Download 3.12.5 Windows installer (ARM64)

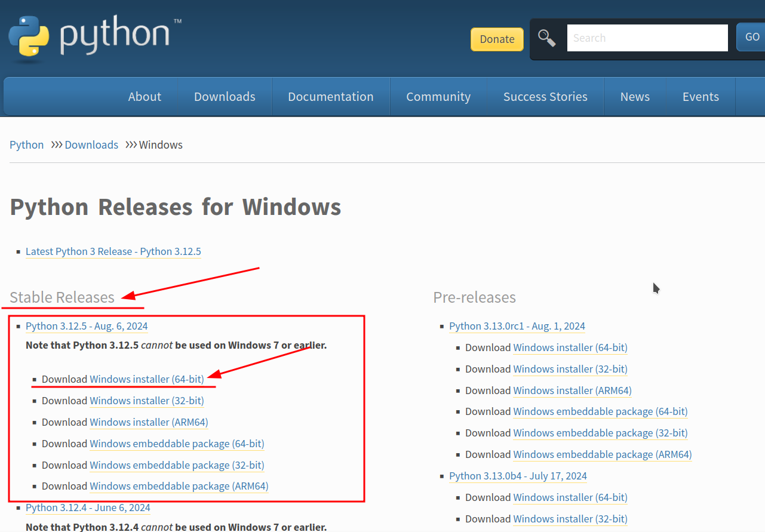pos(149,422)
